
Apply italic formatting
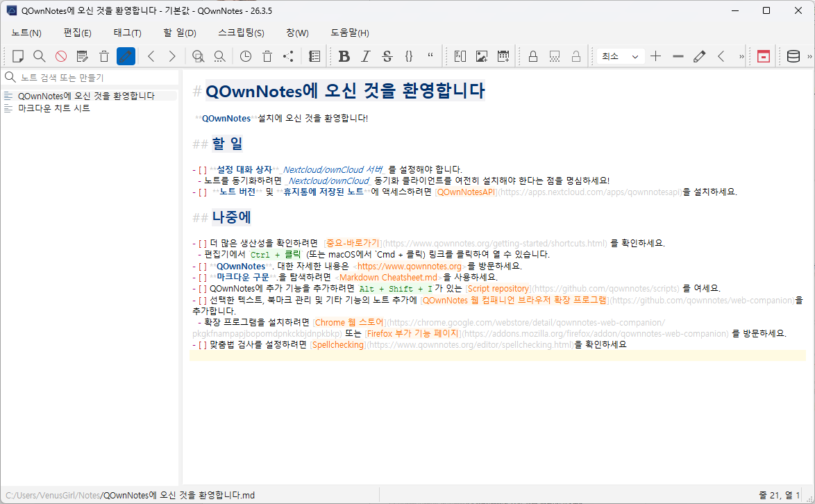[x=365, y=56]
